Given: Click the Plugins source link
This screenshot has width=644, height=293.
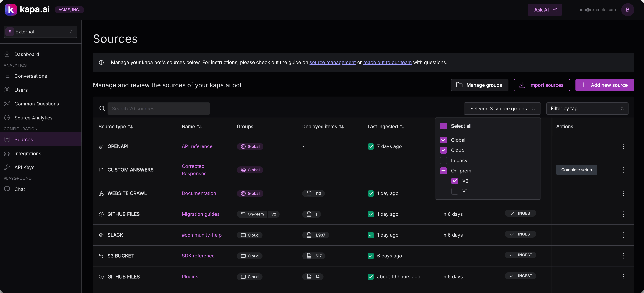Looking at the screenshot, I should [x=190, y=276].
